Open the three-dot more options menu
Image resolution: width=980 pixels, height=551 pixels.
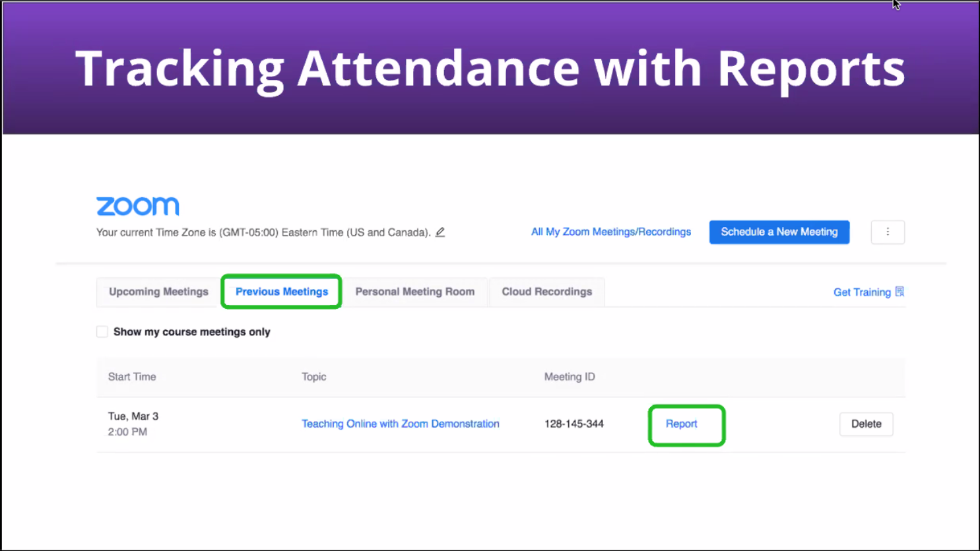pos(888,232)
